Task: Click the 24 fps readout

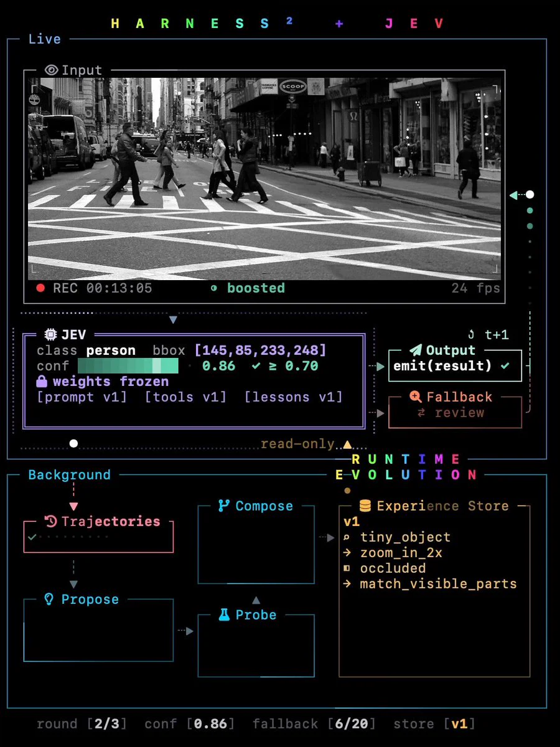Action: pos(476,288)
